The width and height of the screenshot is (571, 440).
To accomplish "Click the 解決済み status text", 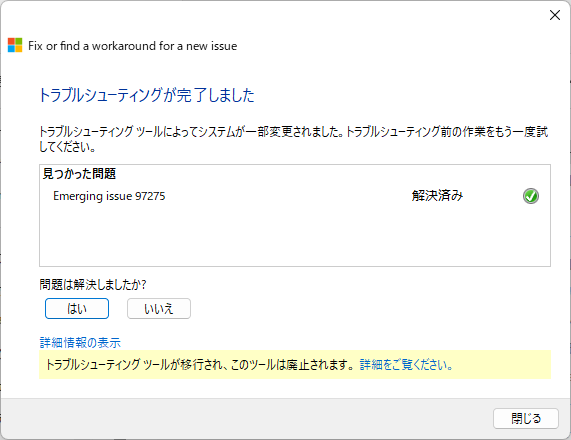I will point(437,196).
